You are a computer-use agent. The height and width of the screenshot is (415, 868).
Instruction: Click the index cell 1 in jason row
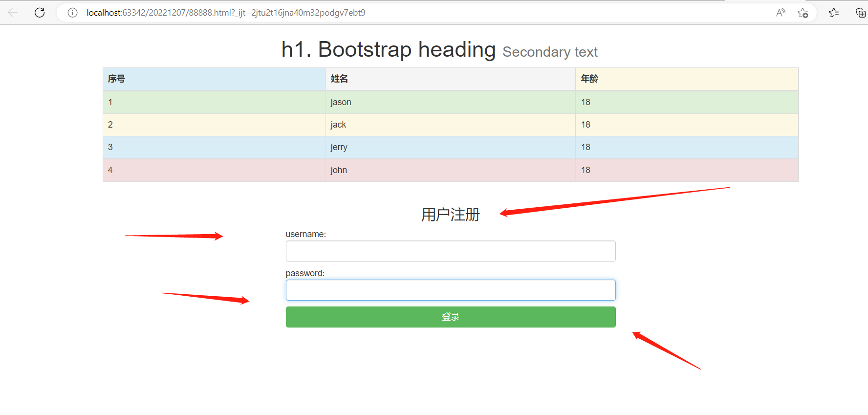(x=214, y=102)
